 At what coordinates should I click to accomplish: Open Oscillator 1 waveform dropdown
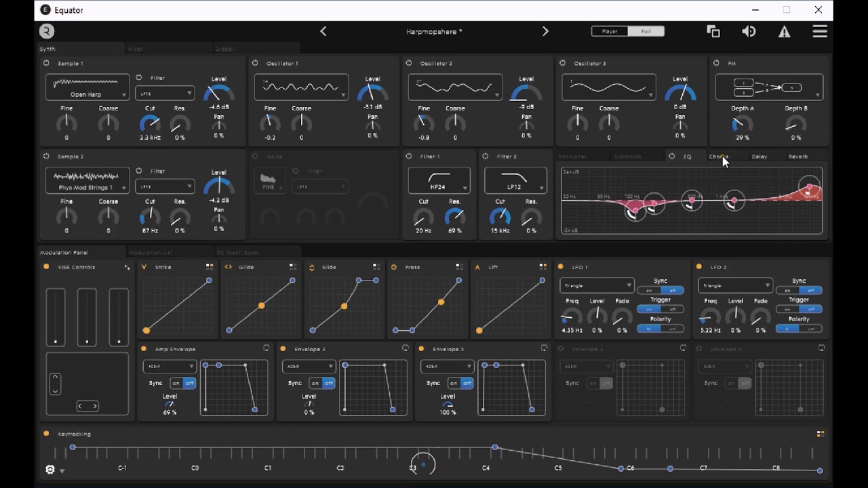pos(301,87)
